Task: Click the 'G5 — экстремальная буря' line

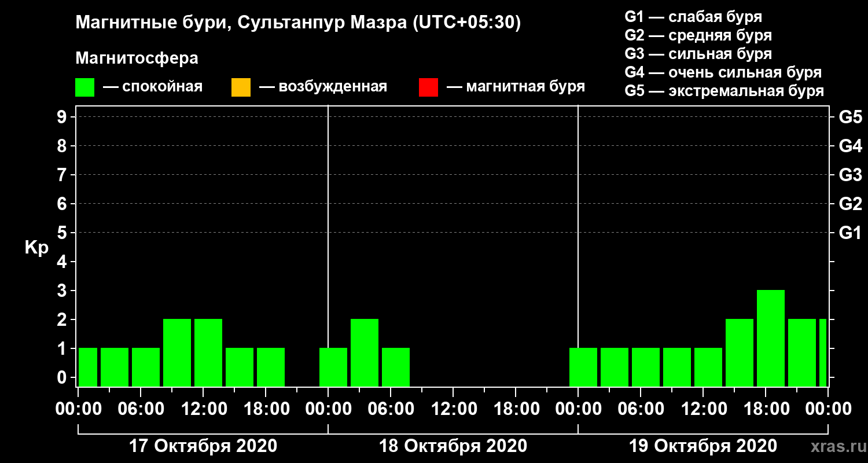Action: (x=724, y=91)
